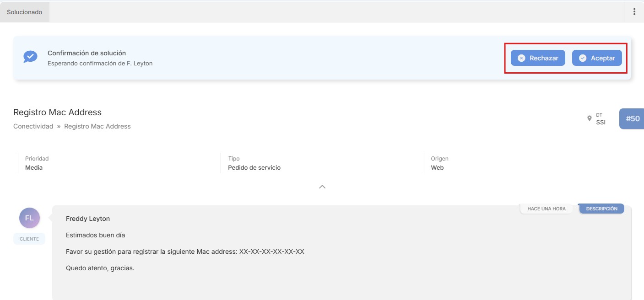
Task: Click the HACE UNA HORA timestamp label
Action: [546, 209]
